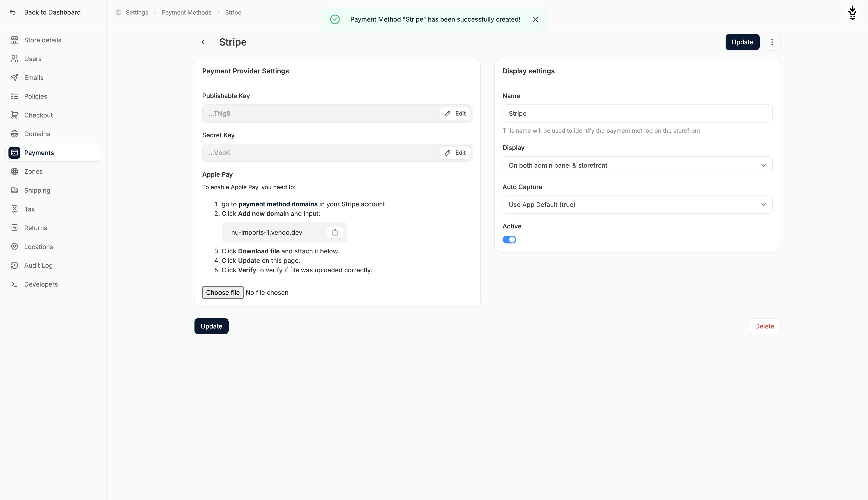Click the Checkout cart icon
The image size is (868, 500).
15,115
